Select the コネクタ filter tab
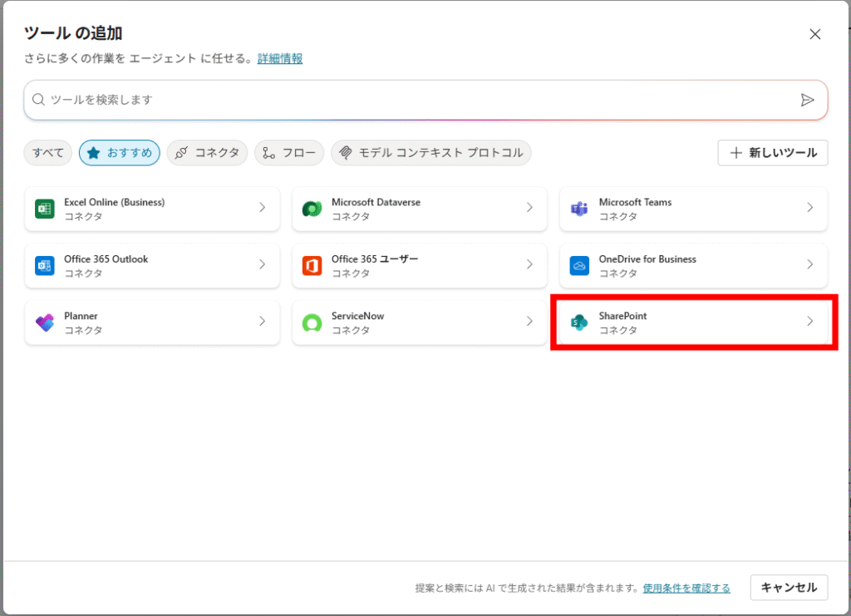The width and height of the screenshot is (851, 616). pos(207,152)
